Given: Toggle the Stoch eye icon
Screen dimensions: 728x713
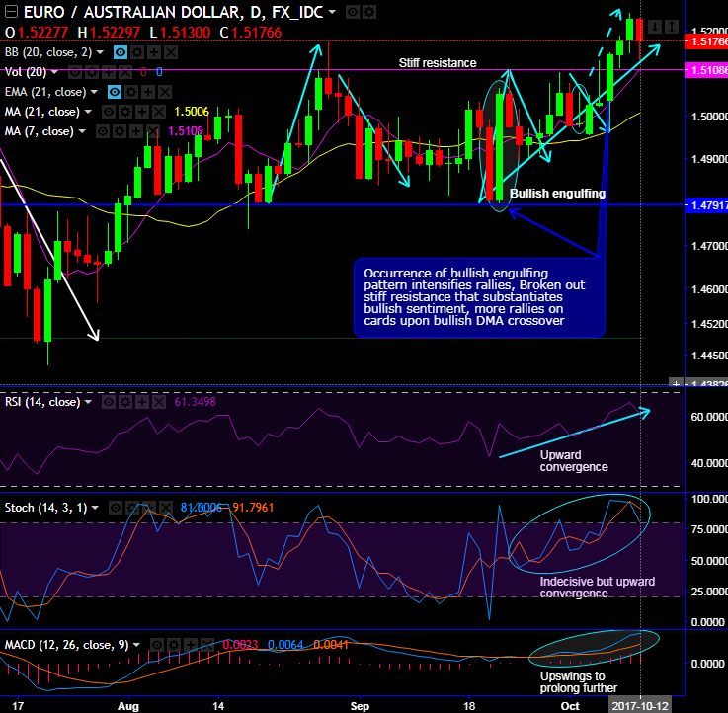Looking at the screenshot, I should (x=116, y=508).
